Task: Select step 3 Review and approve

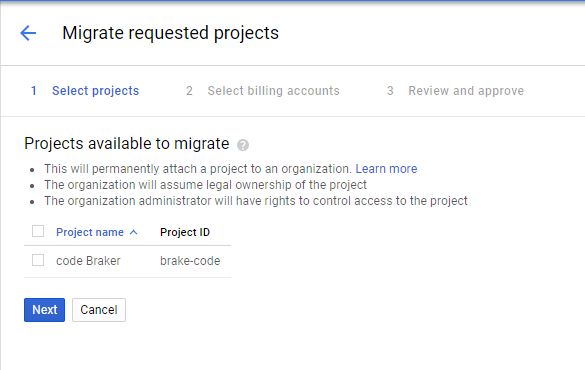Action: tap(455, 91)
